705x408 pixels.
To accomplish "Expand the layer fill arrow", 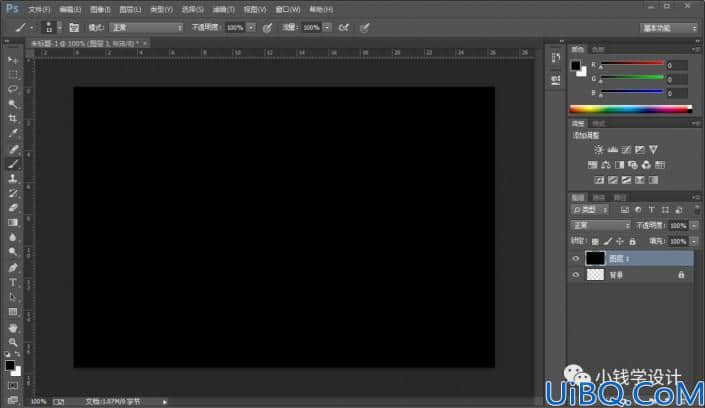I will [694, 242].
